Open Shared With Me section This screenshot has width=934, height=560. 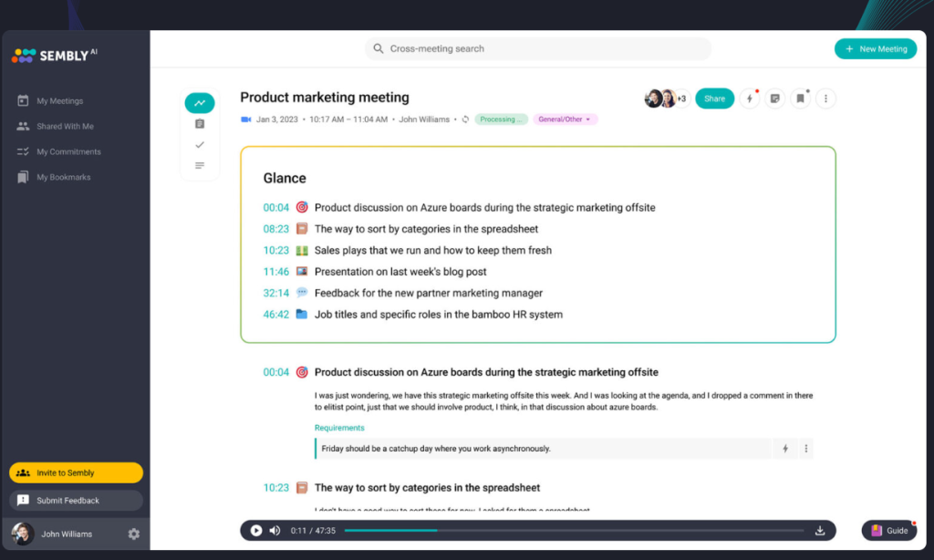pos(65,126)
